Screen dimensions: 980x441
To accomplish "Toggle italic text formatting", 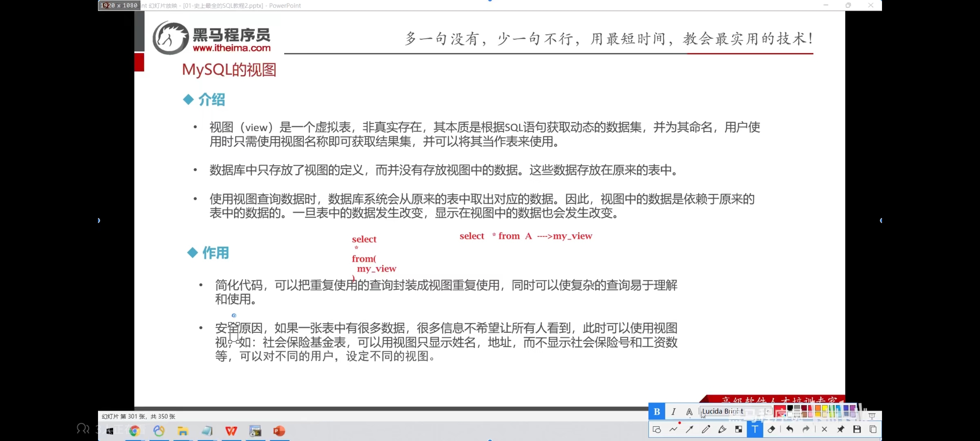I will coord(673,411).
